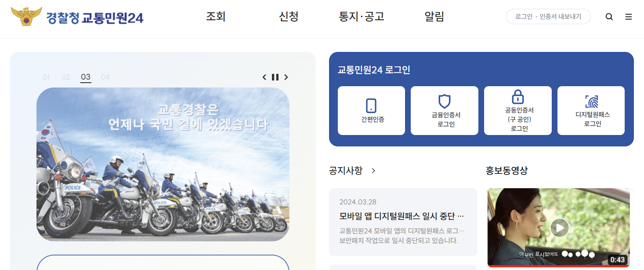Play the 홍보동영상 video
644x270 pixels.
(560, 228)
